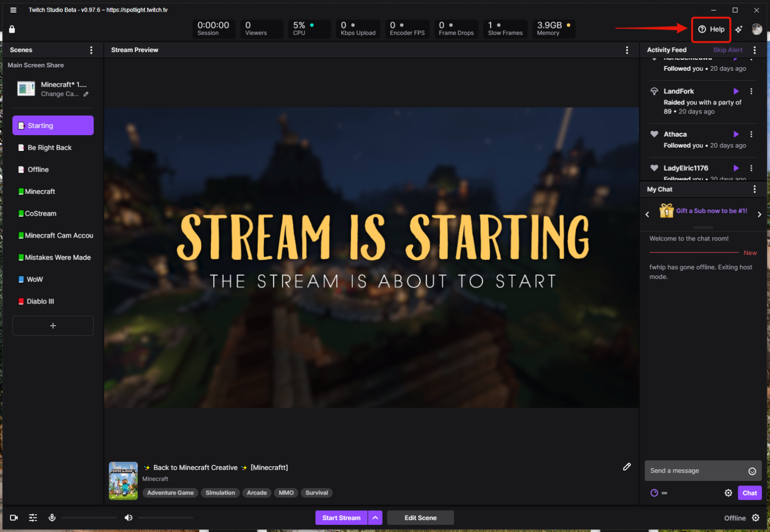Open options for LandFork activity item
Image resolution: width=770 pixels, height=532 pixels.
[751, 91]
